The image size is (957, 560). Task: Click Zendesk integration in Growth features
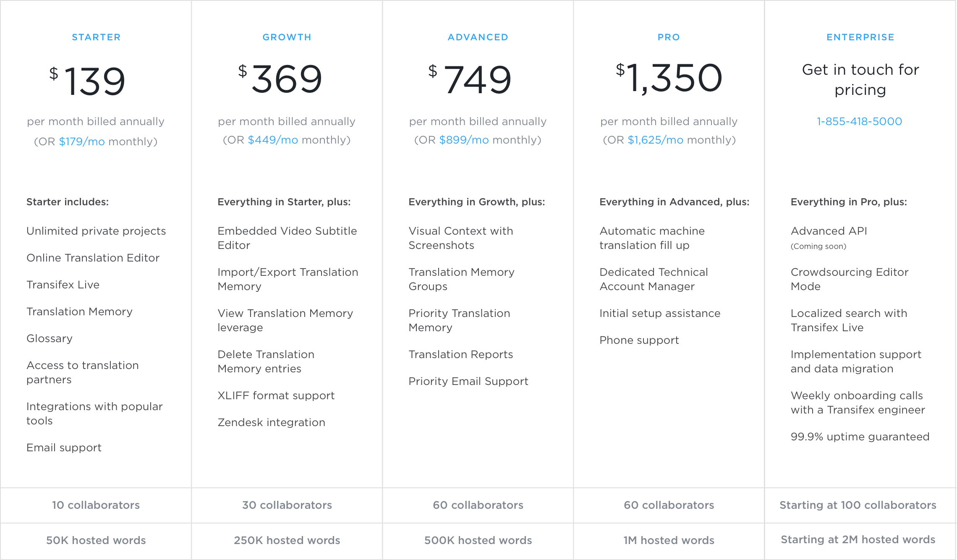(272, 422)
